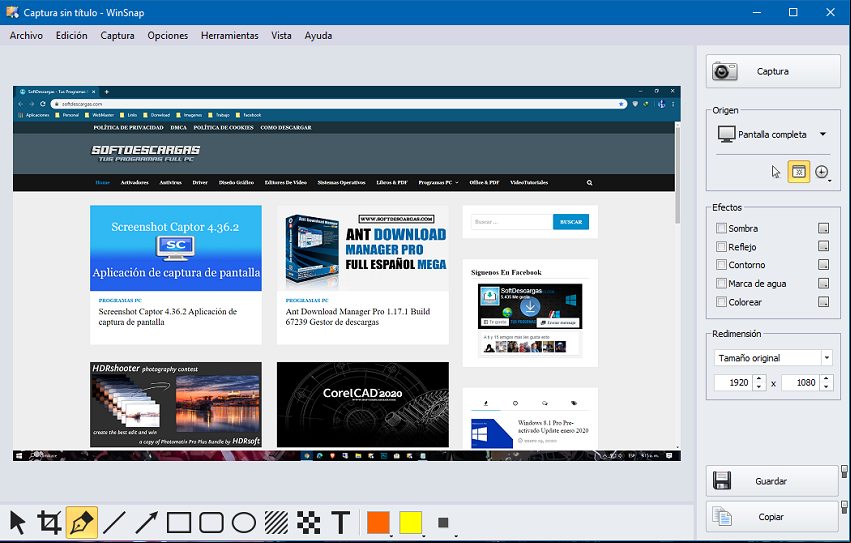Open Sombra effect settings
This screenshot has height=543, width=851.
823,228
